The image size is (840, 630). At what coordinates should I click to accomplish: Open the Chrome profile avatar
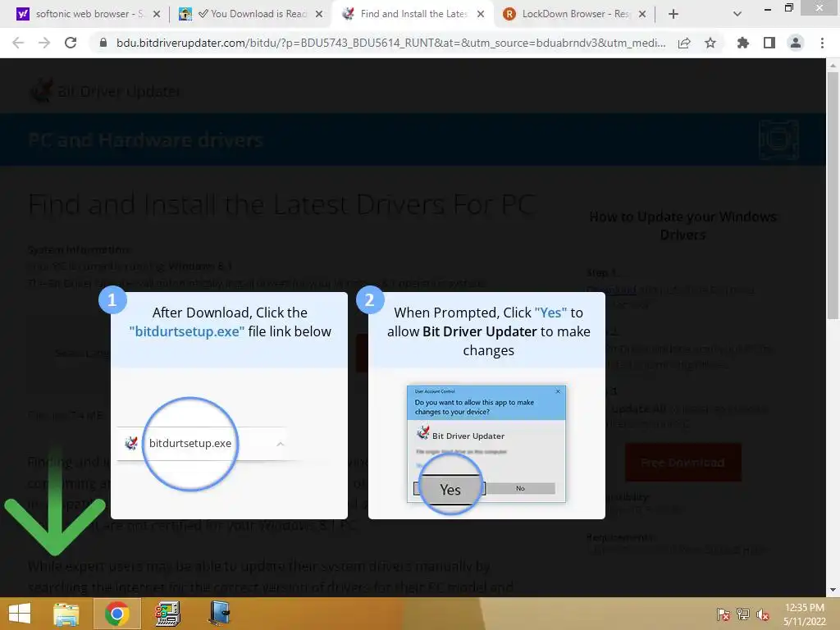click(x=796, y=43)
